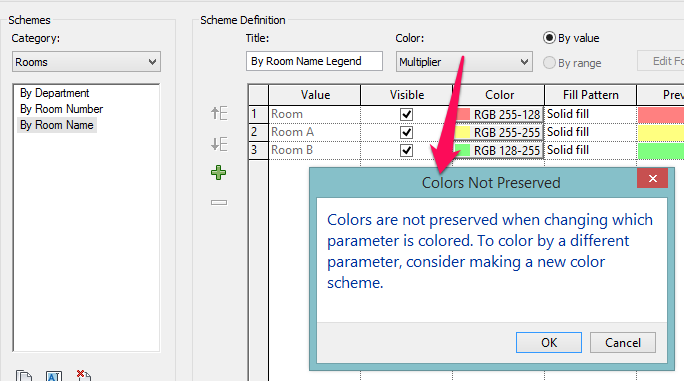Viewport: 684px width, 381px height.
Task: Click the Color column header
Action: coord(499,95)
